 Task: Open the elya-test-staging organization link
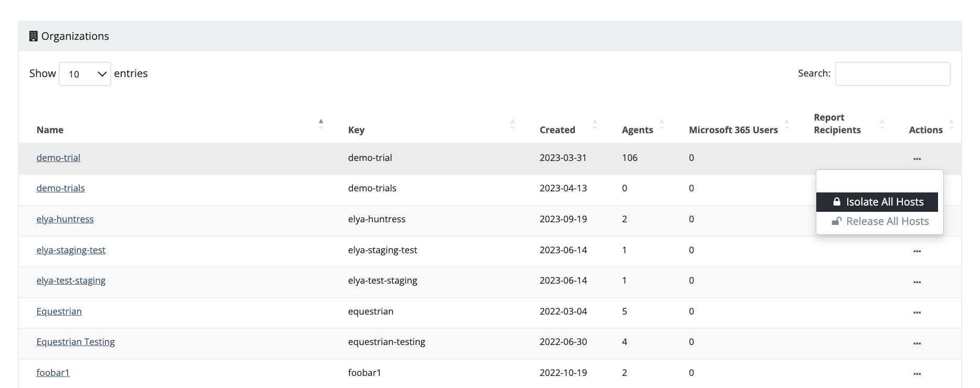(x=71, y=281)
